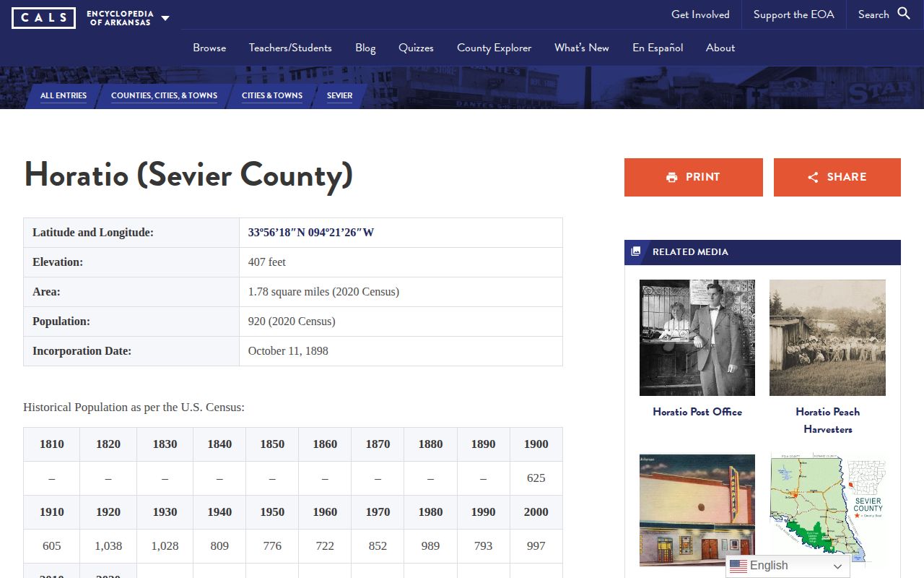Select the 1900 population value 625
The width and height of the screenshot is (924, 578).
pyautogui.click(x=536, y=478)
